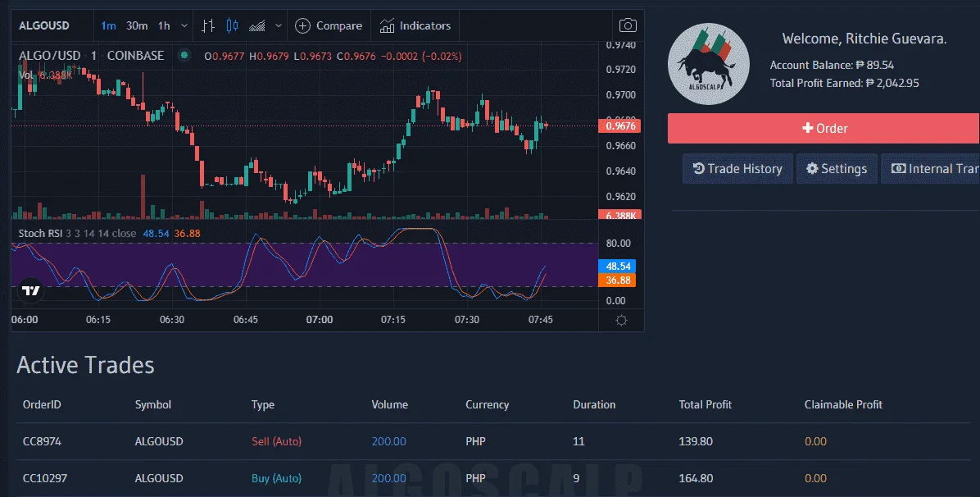
Task: Open the Settings button
Action: point(837,169)
